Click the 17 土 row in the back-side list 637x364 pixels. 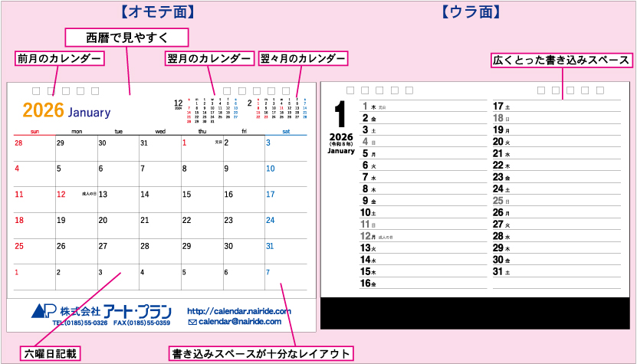[x=557, y=107]
